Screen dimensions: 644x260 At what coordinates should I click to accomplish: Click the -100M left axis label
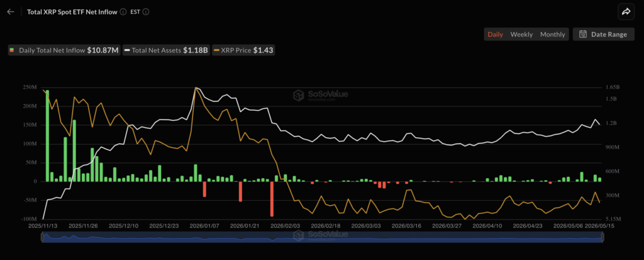click(29, 219)
